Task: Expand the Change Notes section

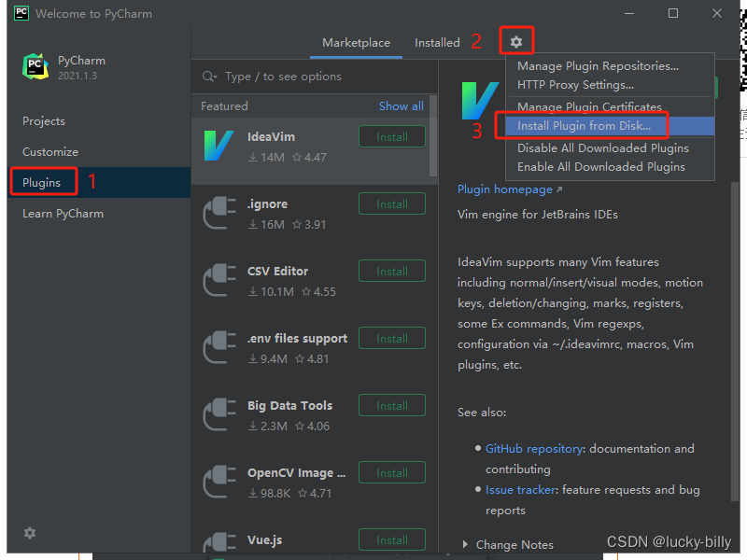Action: tap(465, 544)
